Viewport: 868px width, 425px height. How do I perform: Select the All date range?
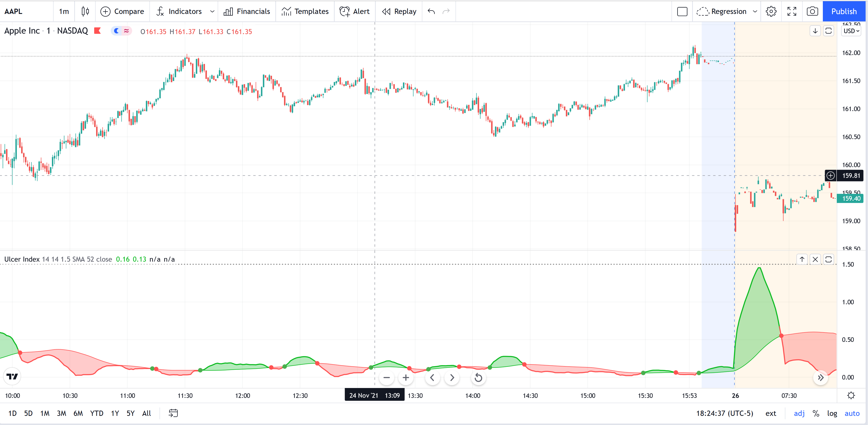(x=147, y=413)
